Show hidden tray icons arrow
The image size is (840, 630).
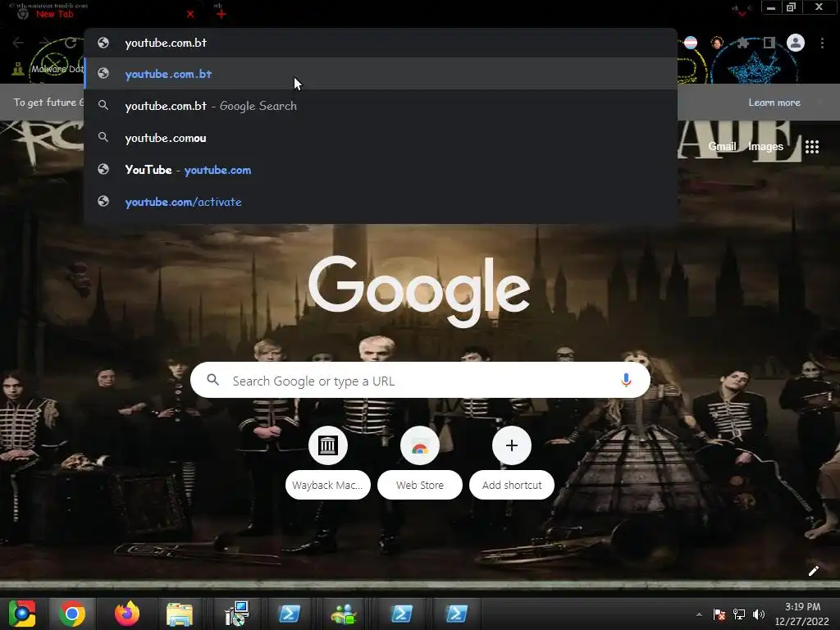[x=699, y=614]
